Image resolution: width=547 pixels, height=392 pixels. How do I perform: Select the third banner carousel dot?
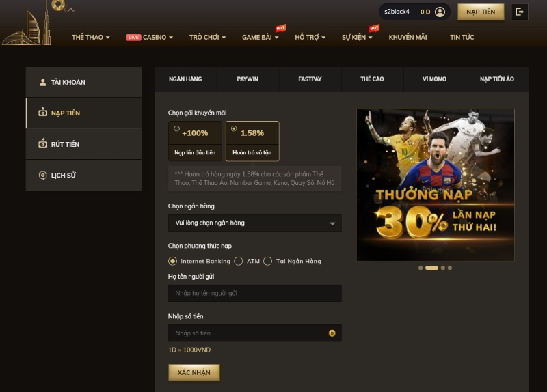(x=442, y=268)
